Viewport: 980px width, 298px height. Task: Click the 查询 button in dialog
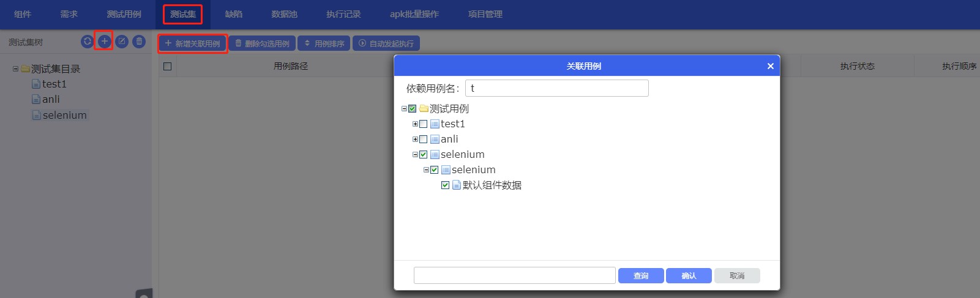(x=641, y=275)
